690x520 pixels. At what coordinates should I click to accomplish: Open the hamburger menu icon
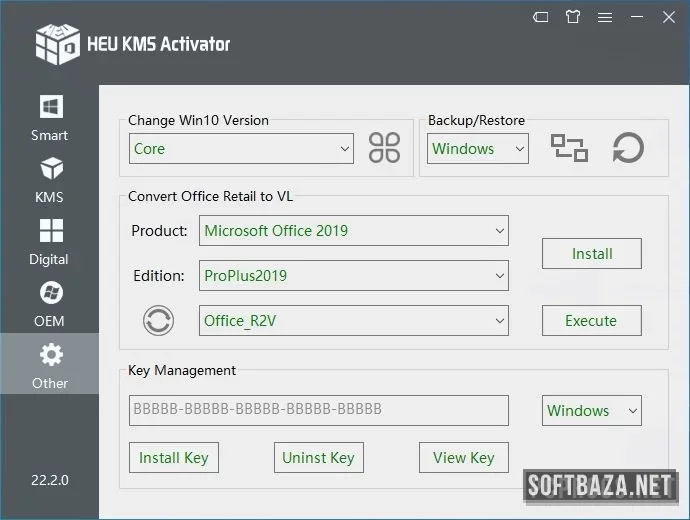[x=605, y=17]
